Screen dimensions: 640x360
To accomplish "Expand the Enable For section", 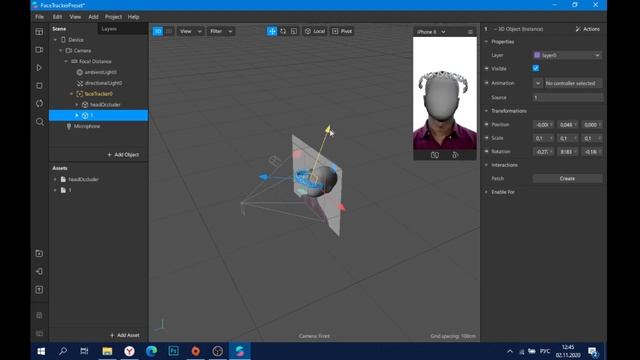I will coord(486,192).
